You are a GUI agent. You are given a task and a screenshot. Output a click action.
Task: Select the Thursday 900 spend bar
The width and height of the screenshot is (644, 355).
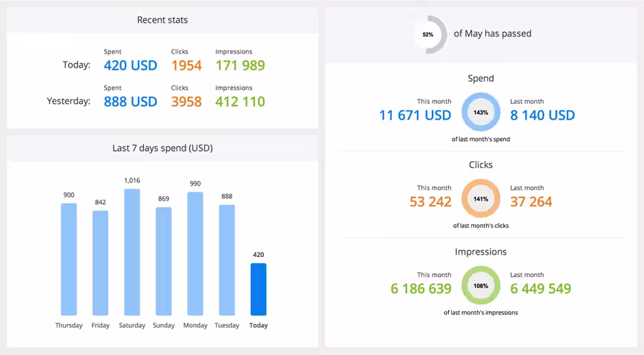(68, 259)
